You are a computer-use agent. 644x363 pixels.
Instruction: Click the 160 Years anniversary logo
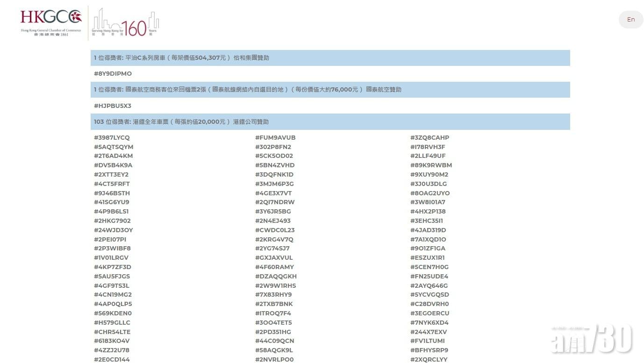125,22
